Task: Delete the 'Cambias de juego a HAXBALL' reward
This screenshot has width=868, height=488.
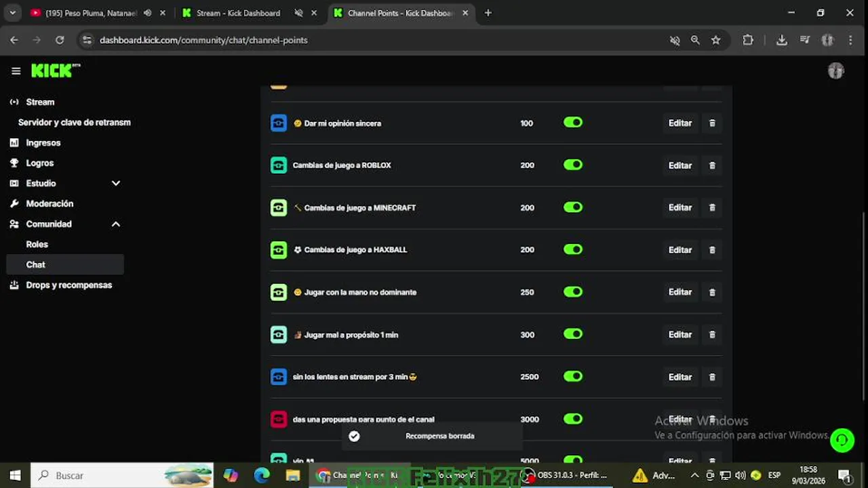Action: [x=712, y=250]
